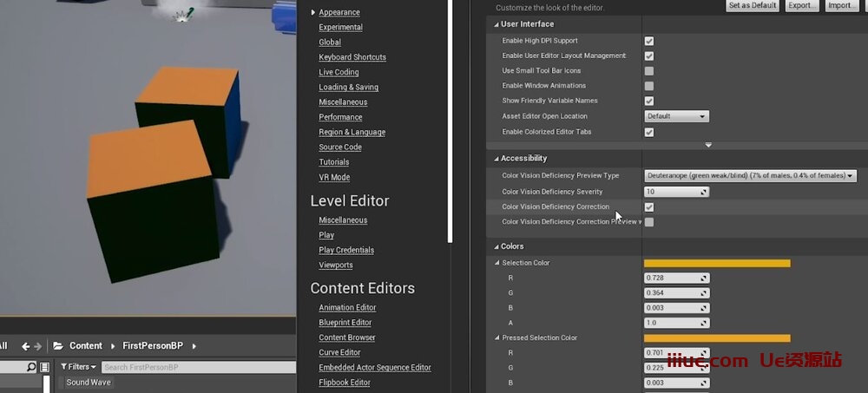Go to Blueprint Editor settings
This screenshot has height=393, width=868.
345,323
